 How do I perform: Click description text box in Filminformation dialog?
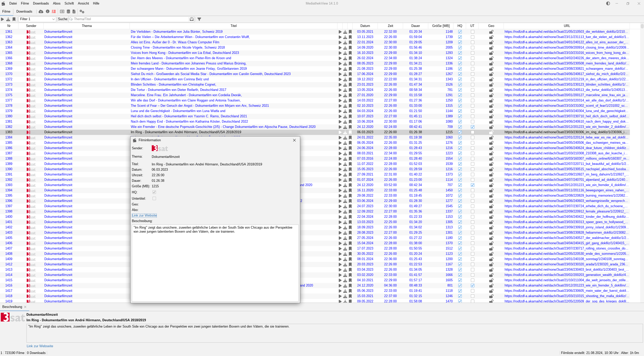click(215, 263)
